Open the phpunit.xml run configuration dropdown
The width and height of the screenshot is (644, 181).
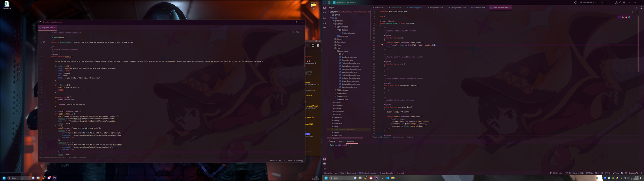[587, 3]
